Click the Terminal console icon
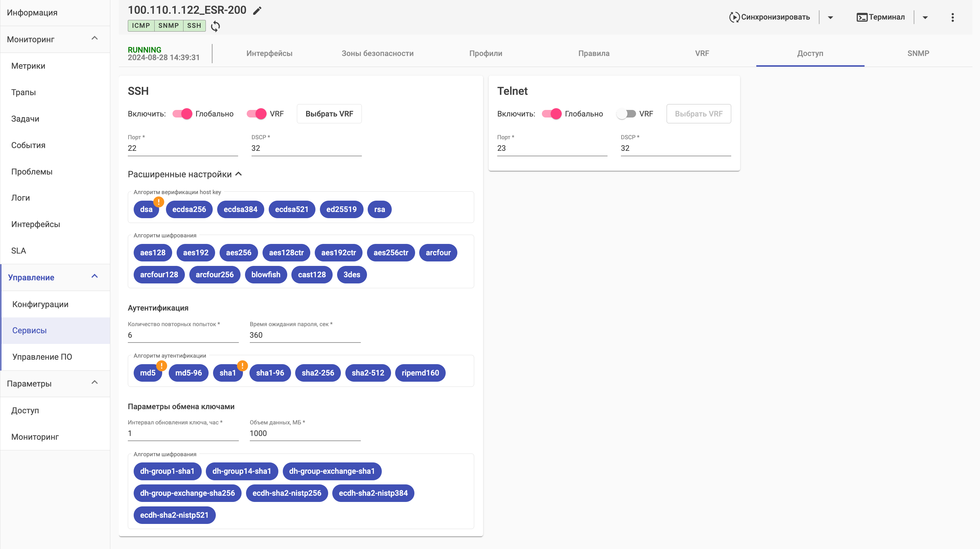Viewport: 980px width, 549px height. click(x=861, y=17)
